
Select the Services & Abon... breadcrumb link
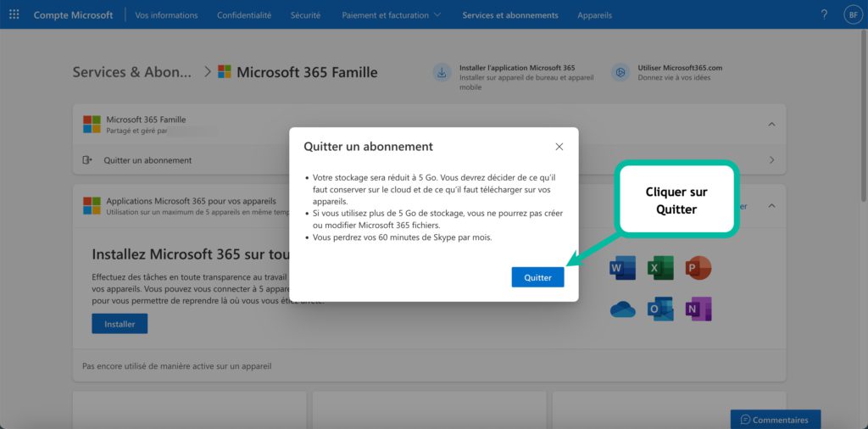[x=132, y=72]
